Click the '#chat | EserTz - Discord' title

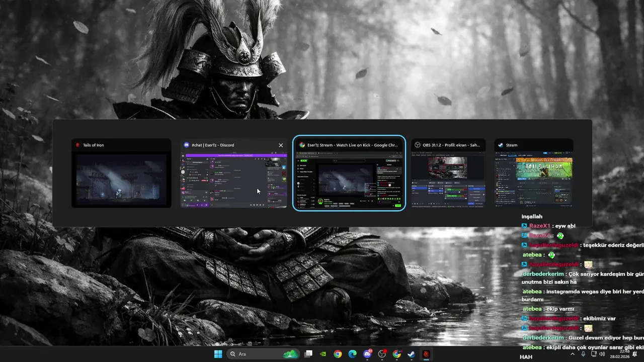click(213, 145)
